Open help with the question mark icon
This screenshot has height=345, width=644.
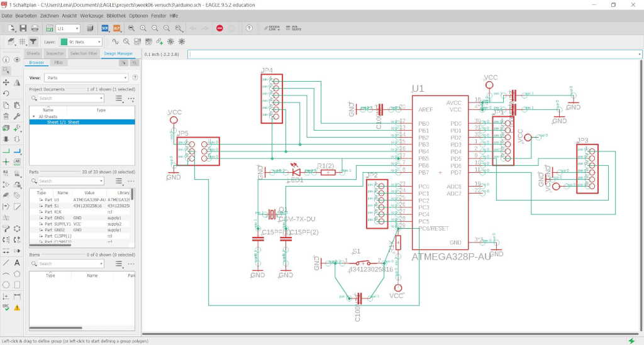[x=249, y=28]
